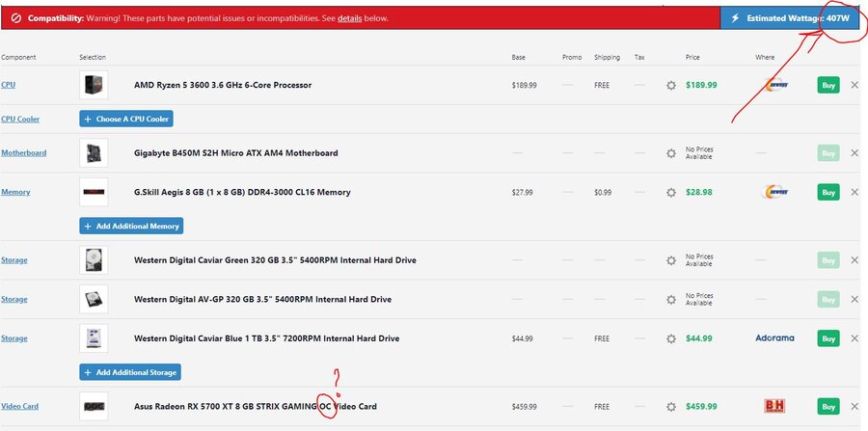This screenshot has width=868, height=431.
Task: Open the Motherboard component link
Action: coord(24,152)
